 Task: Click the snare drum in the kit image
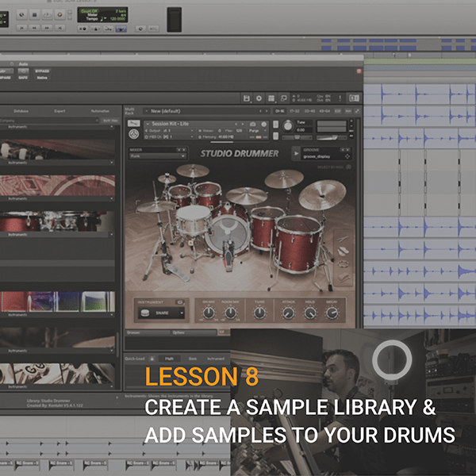(x=194, y=220)
